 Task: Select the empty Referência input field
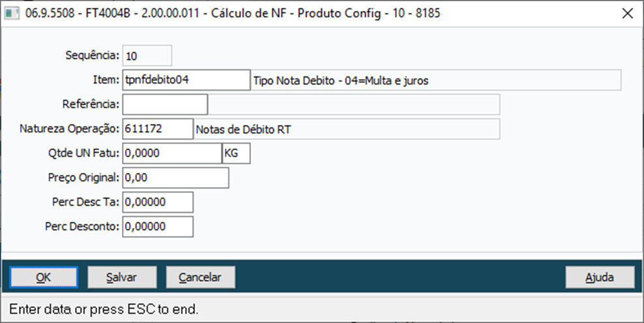pyautogui.click(x=164, y=104)
